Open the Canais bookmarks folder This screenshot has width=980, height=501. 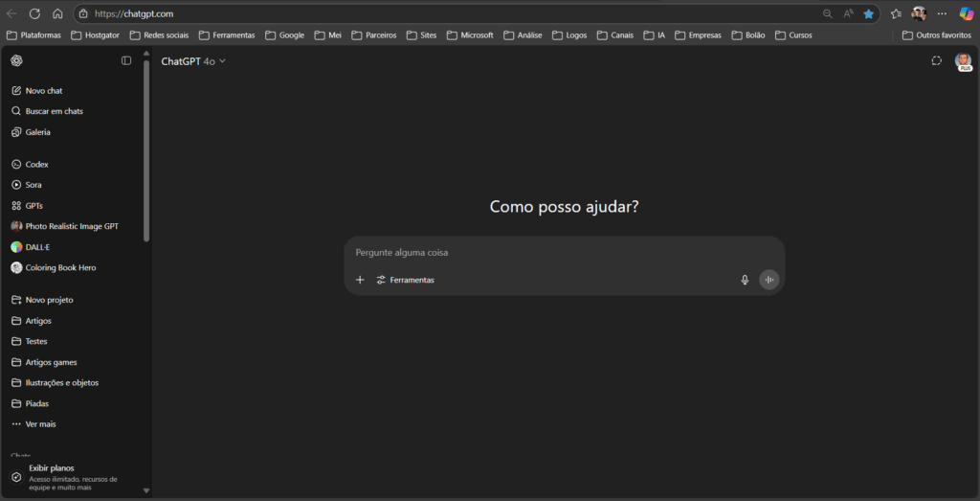point(615,35)
